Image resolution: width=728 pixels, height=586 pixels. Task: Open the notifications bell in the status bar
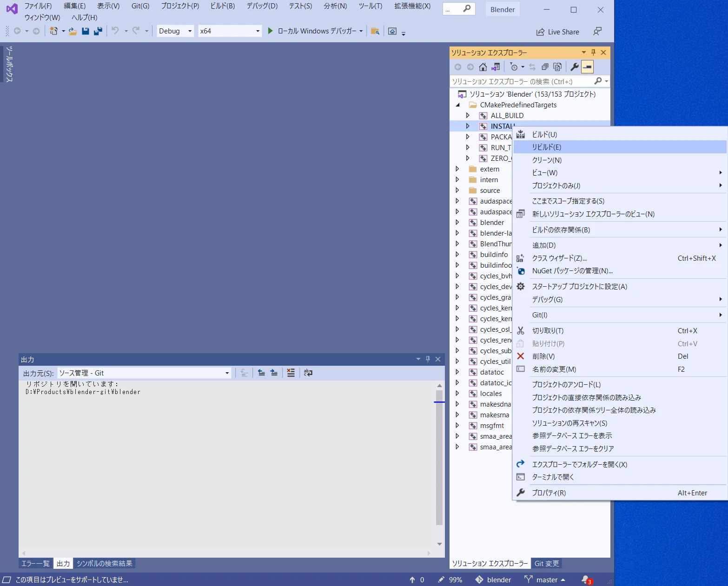point(586,579)
